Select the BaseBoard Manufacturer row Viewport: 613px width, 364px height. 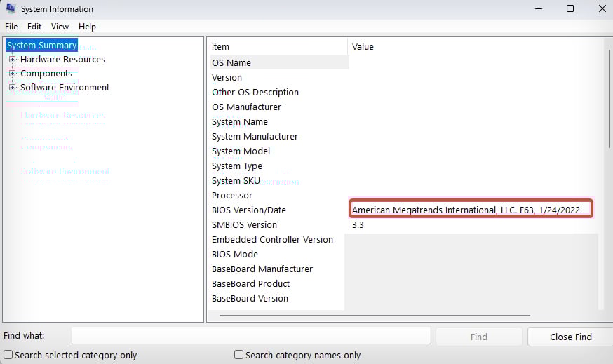(x=262, y=269)
